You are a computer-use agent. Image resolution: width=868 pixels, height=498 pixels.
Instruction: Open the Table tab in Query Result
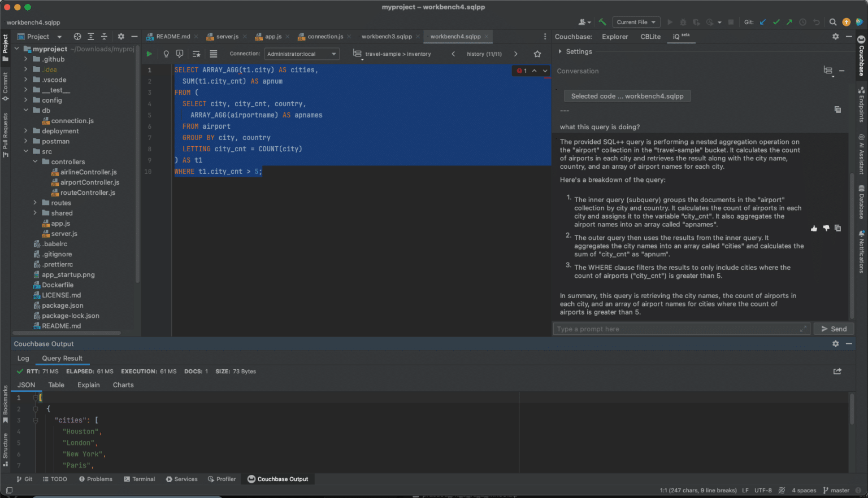pos(56,385)
